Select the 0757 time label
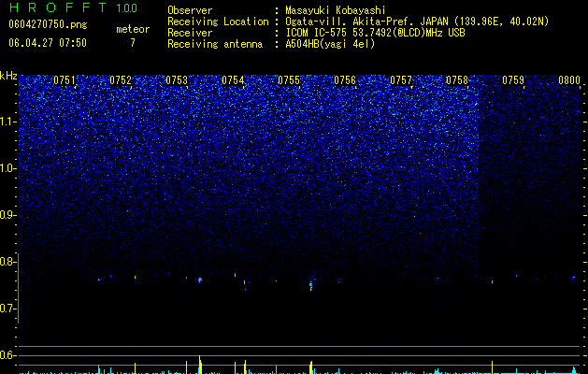 (x=401, y=80)
